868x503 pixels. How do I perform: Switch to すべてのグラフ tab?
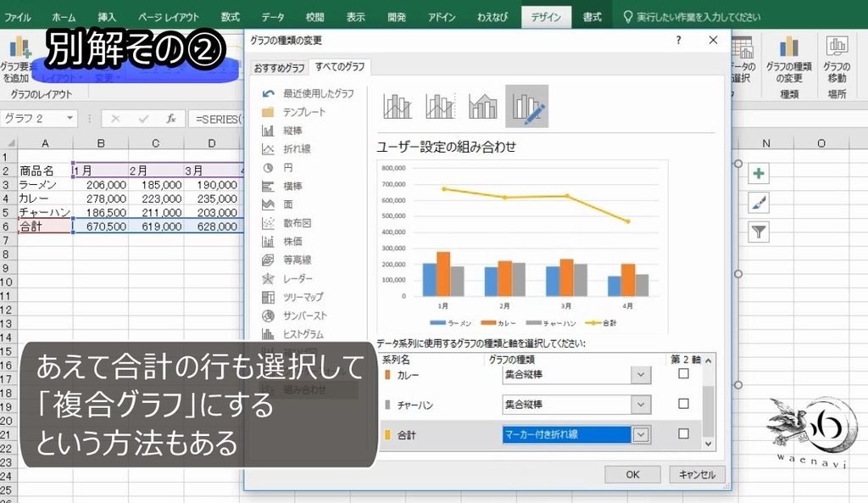(x=340, y=66)
